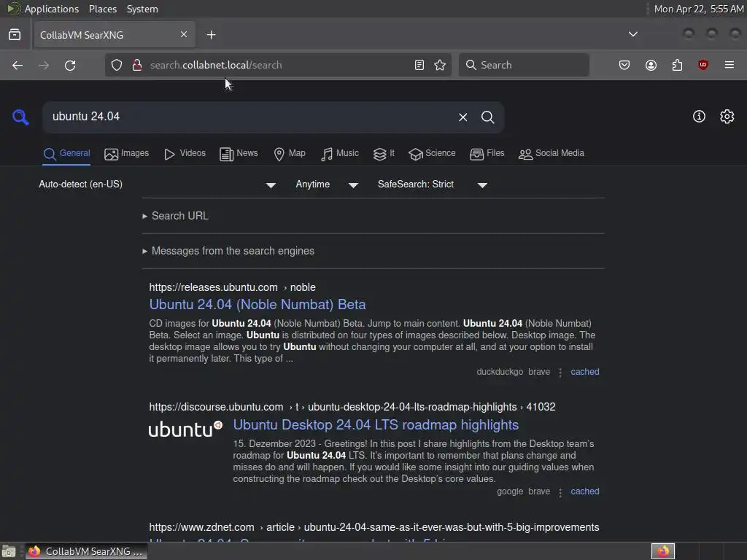Open Ubuntu 24.04 (Noble Numbat) Beta result
The height and width of the screenshot is (560, 747).
click(258, 304)
